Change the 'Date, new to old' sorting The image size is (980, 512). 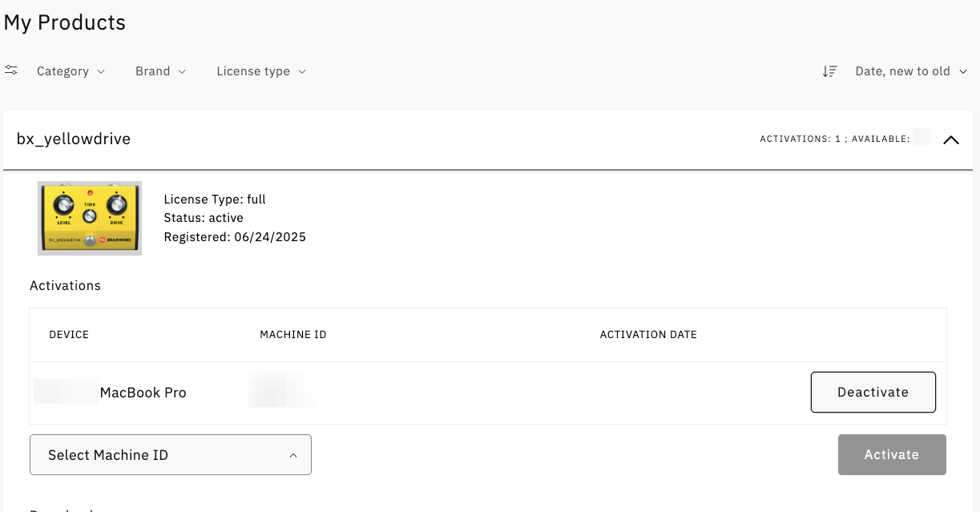coord(911,71)
